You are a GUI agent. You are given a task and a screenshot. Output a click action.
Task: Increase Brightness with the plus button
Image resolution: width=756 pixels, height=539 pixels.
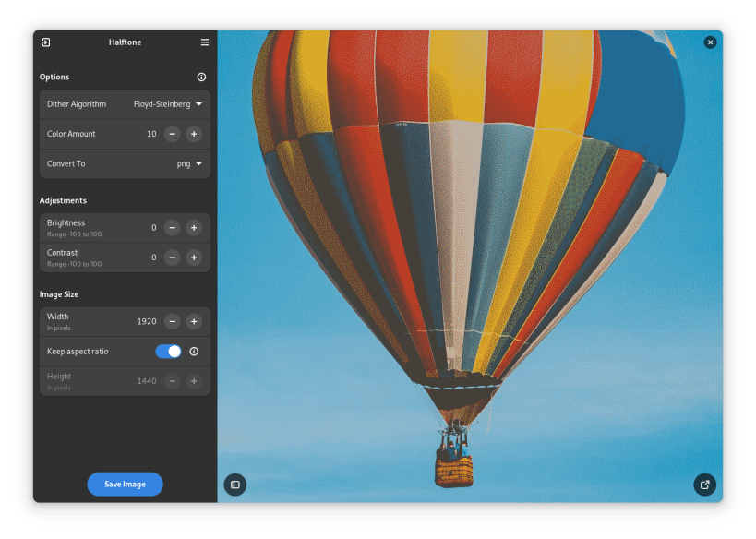coord(194,228)
